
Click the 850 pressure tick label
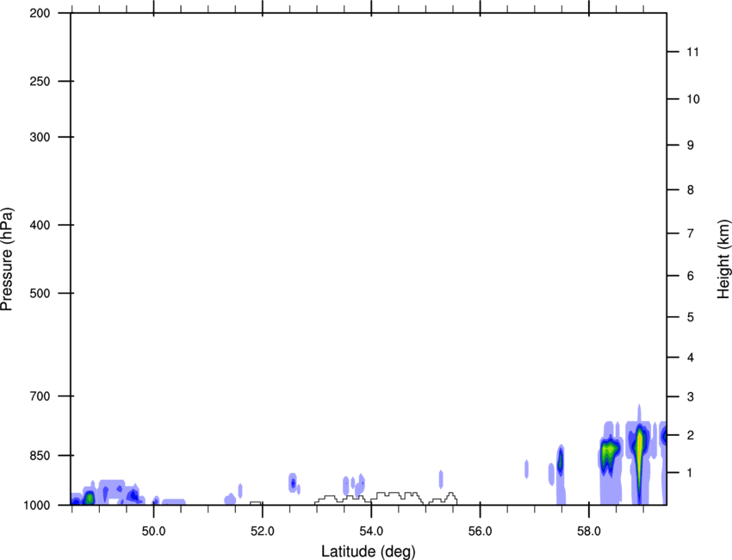click(40, 456)
